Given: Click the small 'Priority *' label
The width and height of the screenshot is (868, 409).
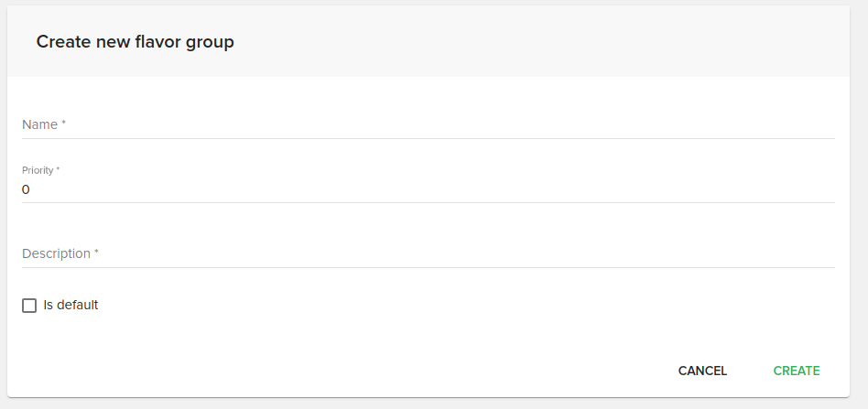Looking at the screenshot, I should point(39,170).
